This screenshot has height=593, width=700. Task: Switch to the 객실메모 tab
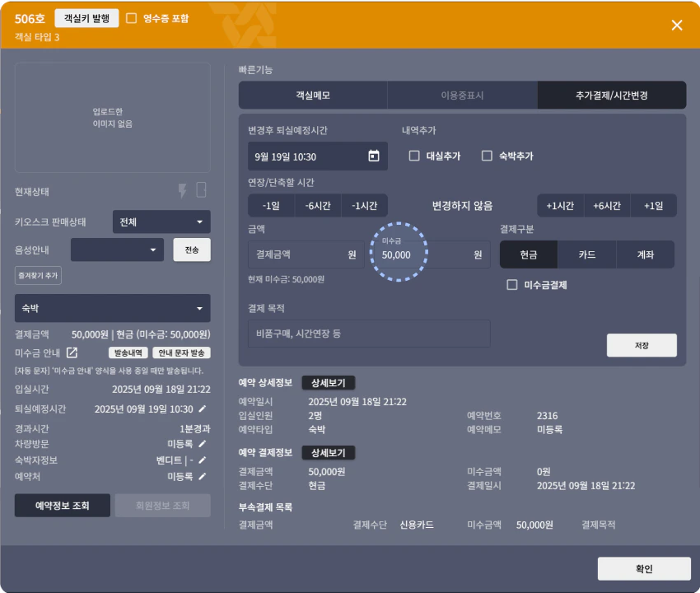tap(313, 95)
